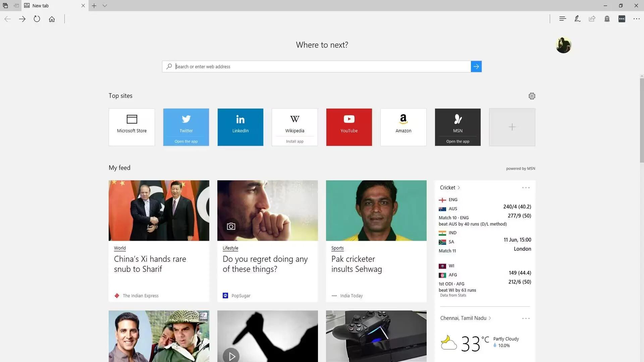The image size is (644, 362).
Task: Open LinkedIn top site tile
Action: click(x=240, y=127)
